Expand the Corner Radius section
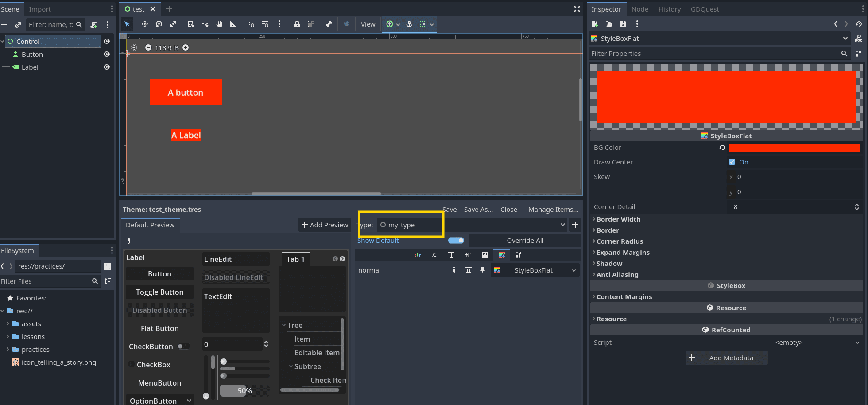The width and height of the screenshot is (868, 405). (x=620, y=241)
